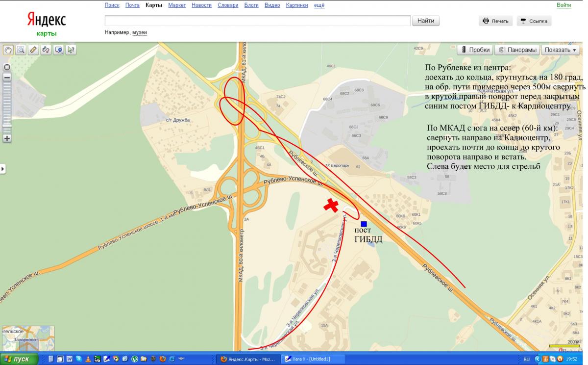The image size is (588, 365).
Task: Open the Картинки service link
Action: click(x=296, y=5)
